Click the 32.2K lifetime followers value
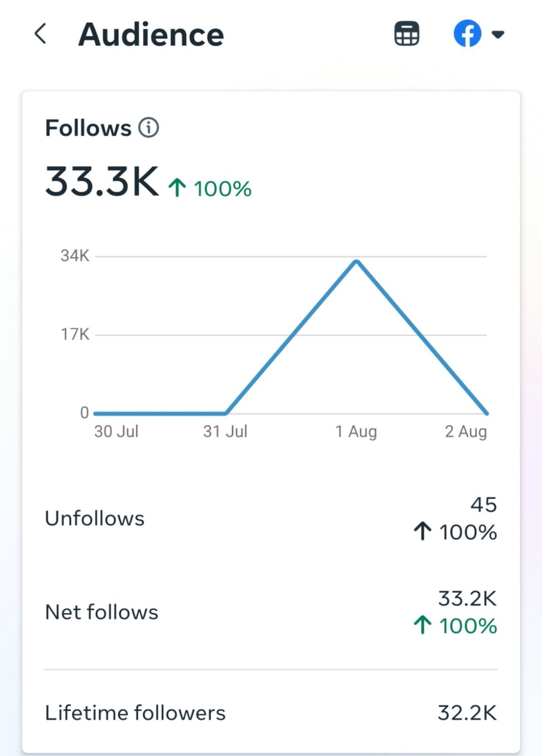The width and height of the screenshot is (542, 756). 467,713
